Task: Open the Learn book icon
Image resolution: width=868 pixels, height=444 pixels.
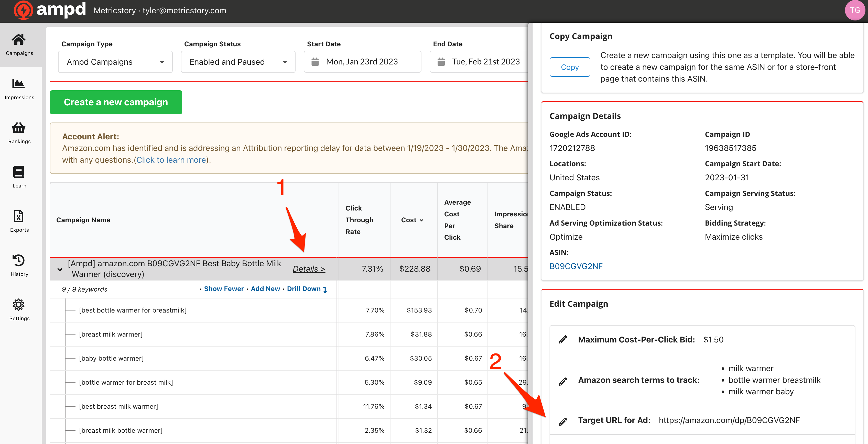Action: point(18,172)
